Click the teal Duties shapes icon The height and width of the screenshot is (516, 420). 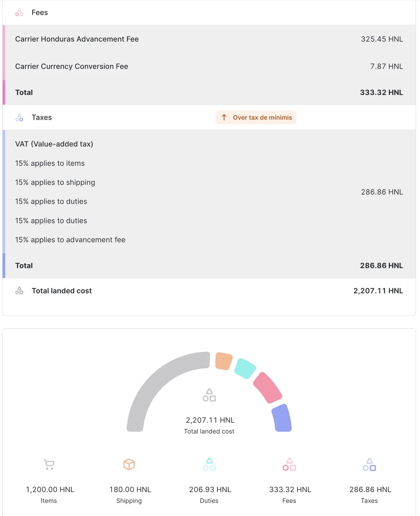tap(209, 464)
